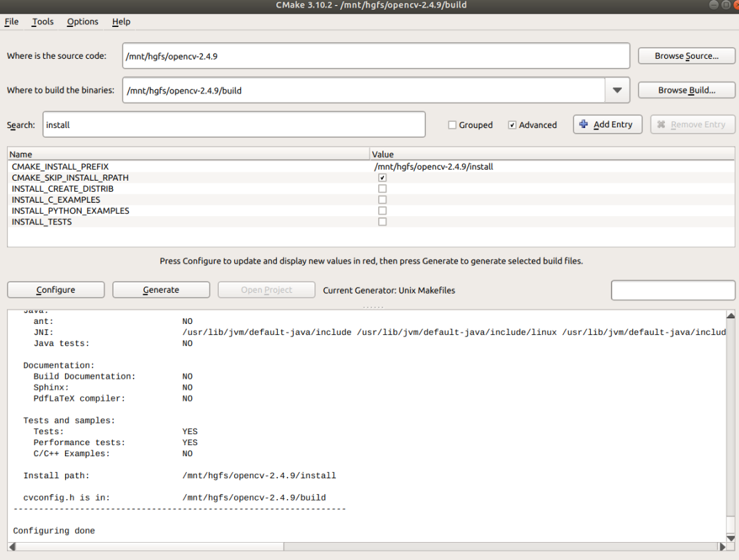This screenshot has width=739, height=560.
Task: Click the source code path field
Action: click(x=375, y=56)
